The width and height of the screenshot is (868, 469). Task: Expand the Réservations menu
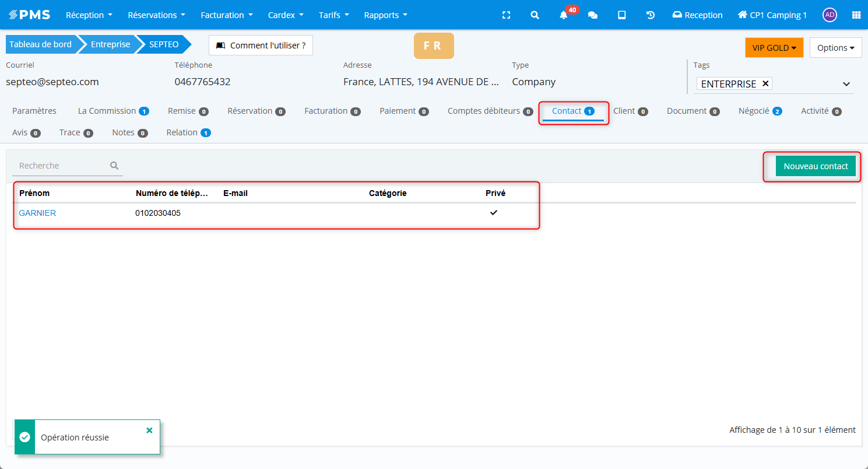(x=156, y=15)
